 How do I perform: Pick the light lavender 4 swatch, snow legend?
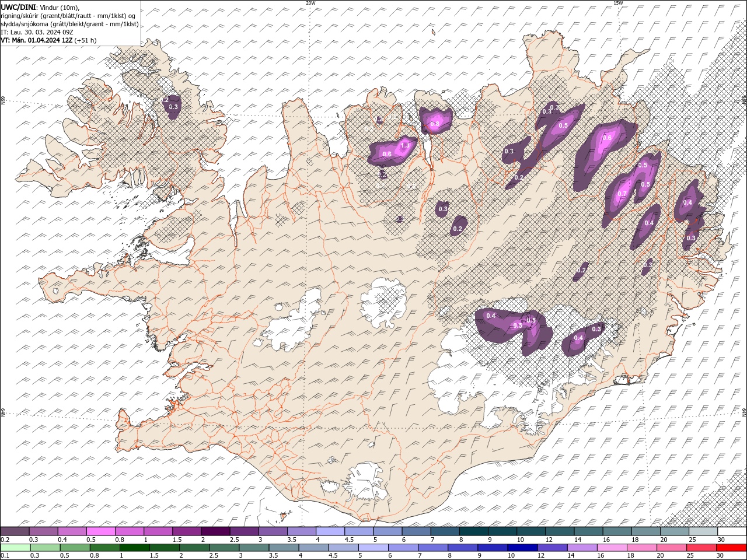coord(330,531)
